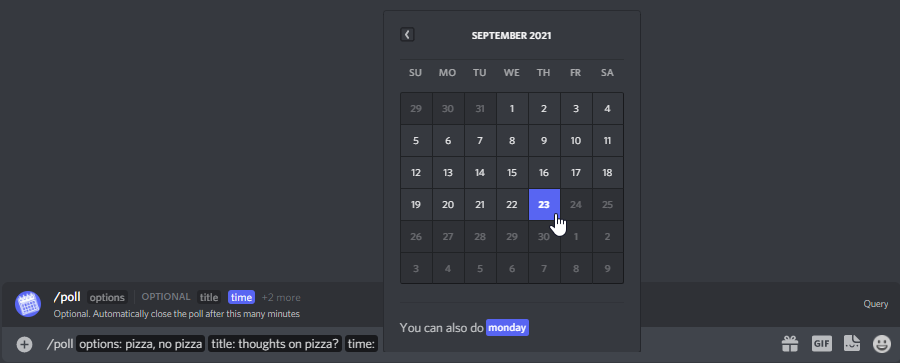
Task: Open the GIF picker
Action: 821,343
